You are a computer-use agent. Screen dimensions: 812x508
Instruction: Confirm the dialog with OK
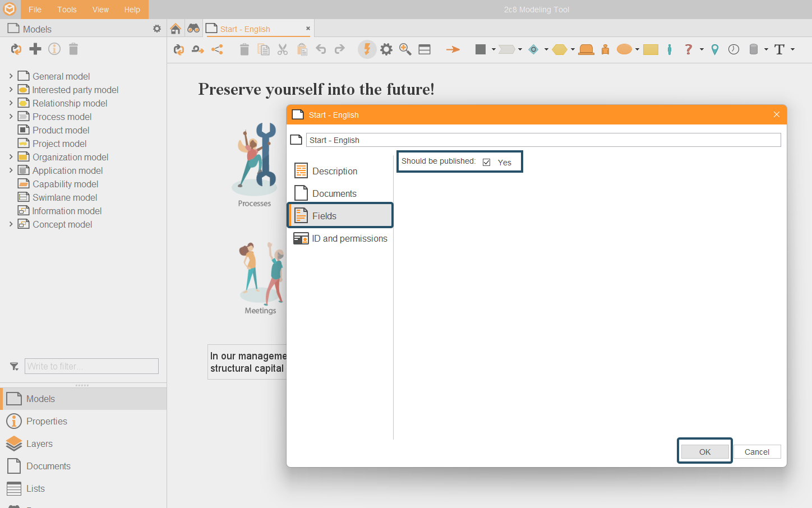pos(705,451)
